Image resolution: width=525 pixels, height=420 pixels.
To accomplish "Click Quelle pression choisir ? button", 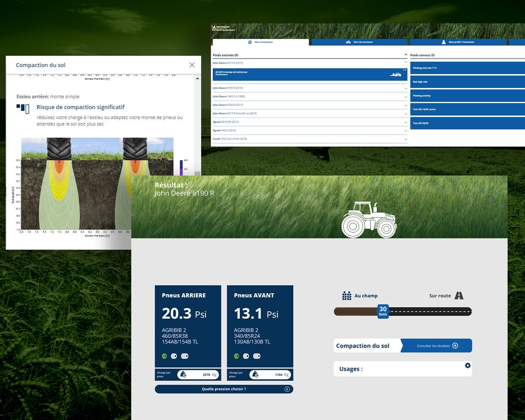I will pos(224,389).
